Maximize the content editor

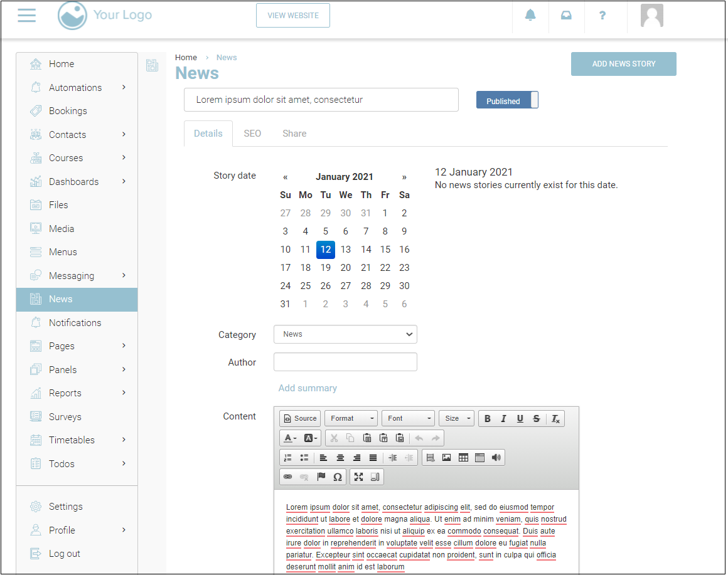[358, 477]
